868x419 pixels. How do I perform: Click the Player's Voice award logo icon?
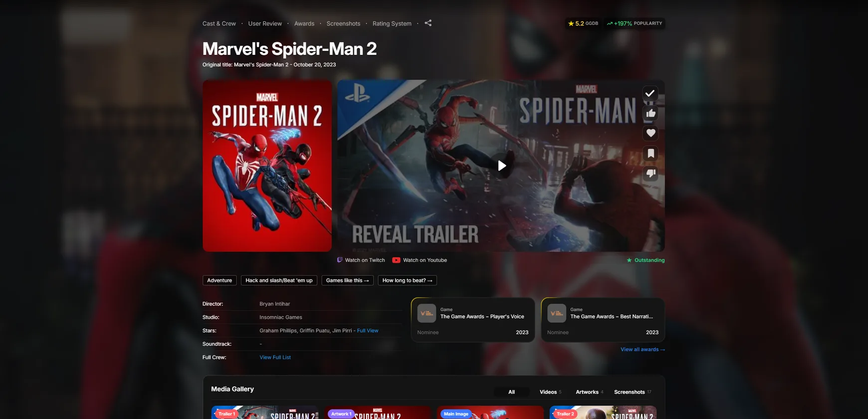click(x=427, y=313)
